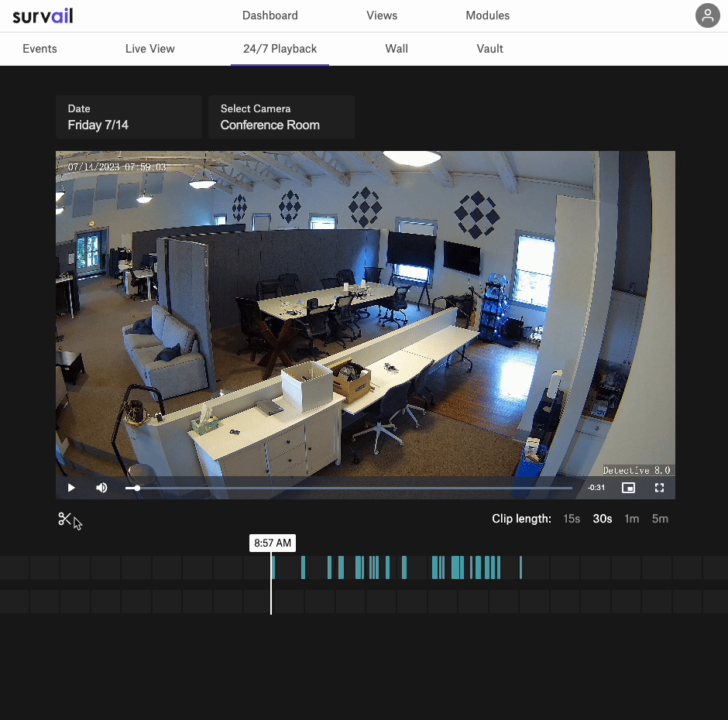Switch to the Events tab
This screenshot has height=720, width=728.
[x=40, y=49]
